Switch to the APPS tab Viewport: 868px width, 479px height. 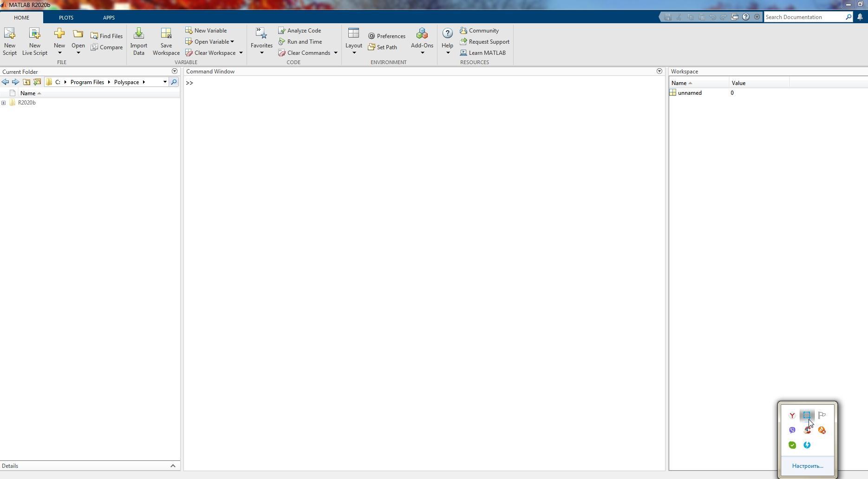tap(109, 18)
